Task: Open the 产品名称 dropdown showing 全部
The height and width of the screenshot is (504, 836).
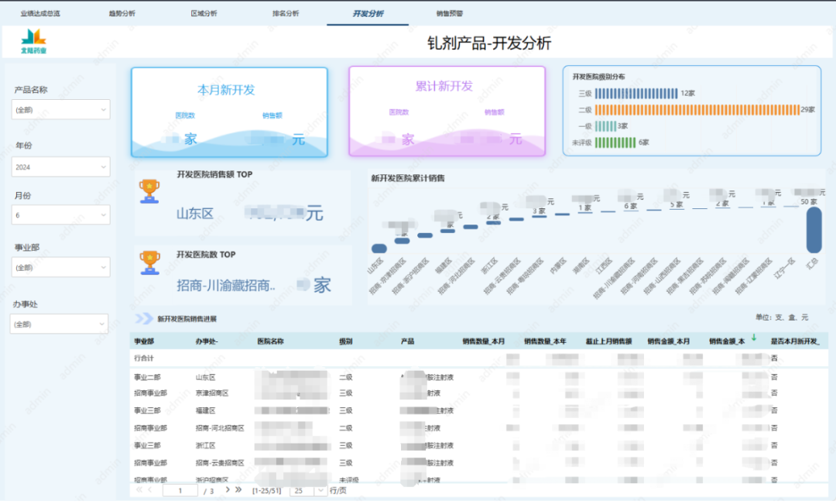Action: click(60, 109)
